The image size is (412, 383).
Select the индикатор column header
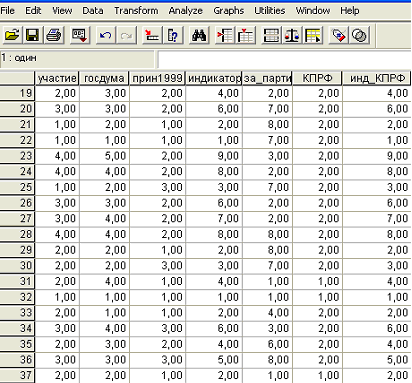214,78
